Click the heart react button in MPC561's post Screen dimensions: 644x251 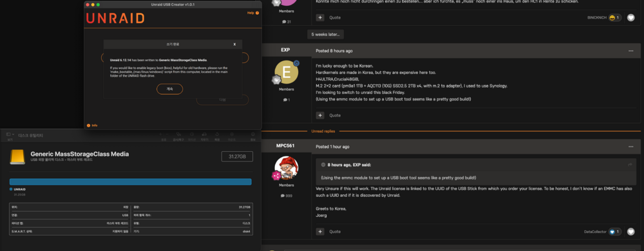(x=631, y=232)
